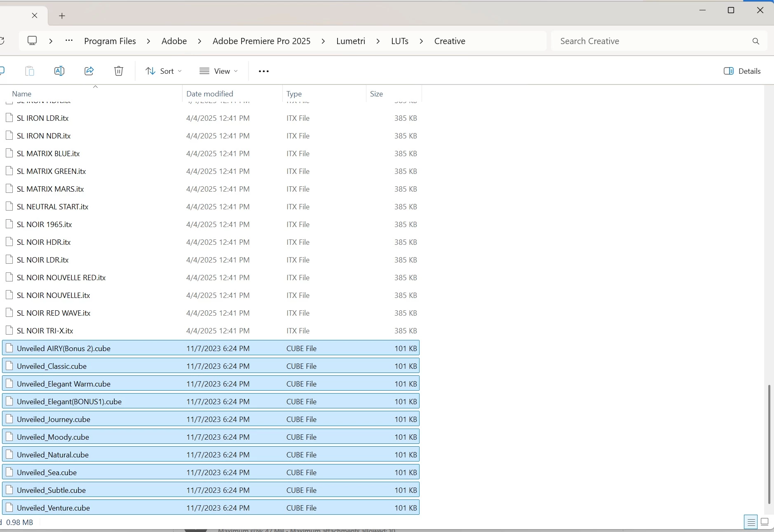
Task: Click file icon of Unveiled_Natural.cube
Action: click(9, 455)
